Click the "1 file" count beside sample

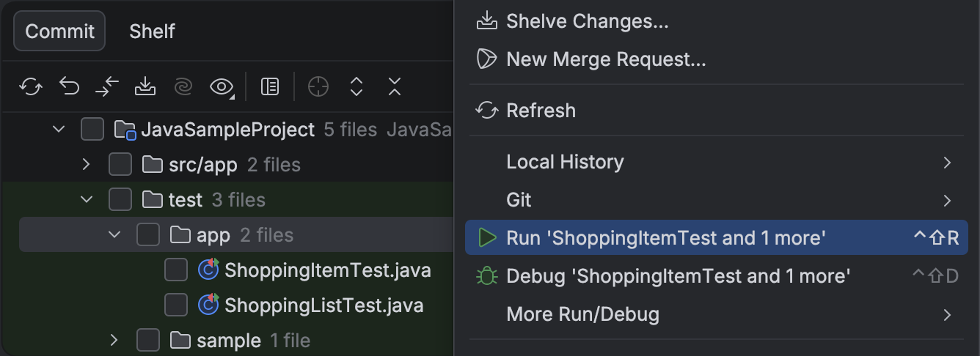tap(290, 341)
